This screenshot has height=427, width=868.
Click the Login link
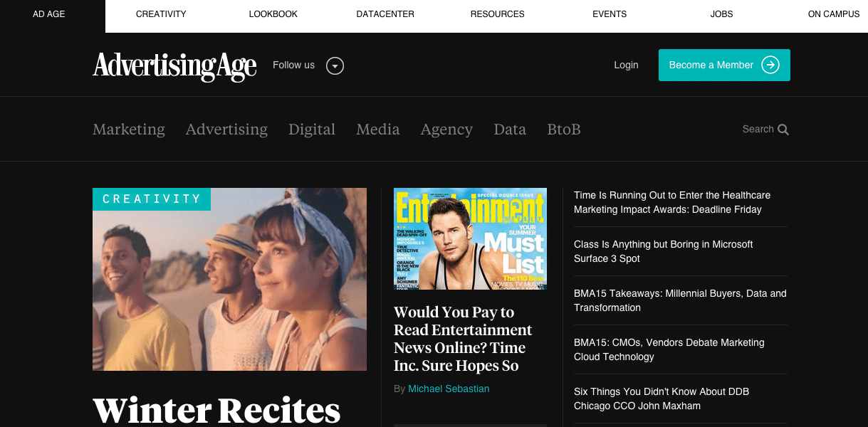(x=626, y=65)
